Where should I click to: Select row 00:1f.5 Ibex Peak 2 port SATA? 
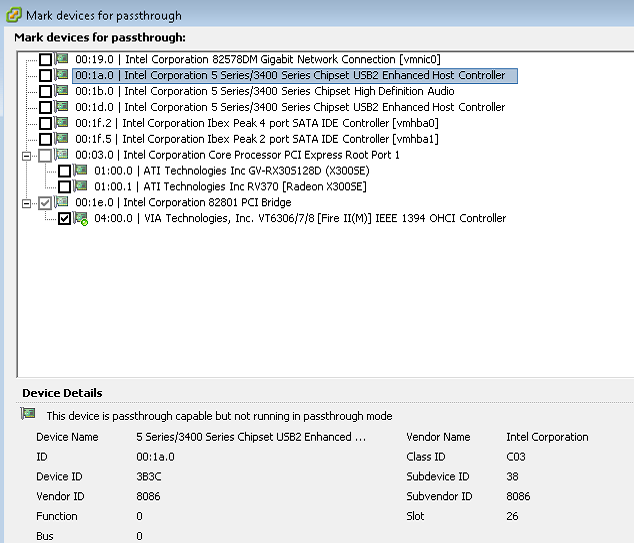click(x=257, y=139)
